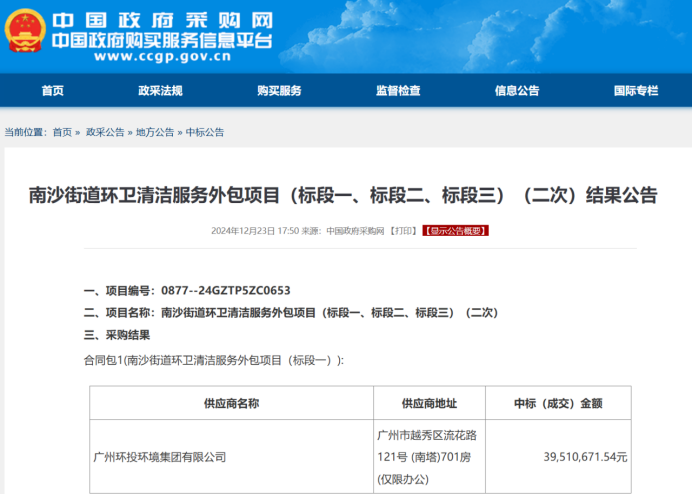
Task: Open the 购买服务 navigation menu item
Action: [x=279, y=91]
